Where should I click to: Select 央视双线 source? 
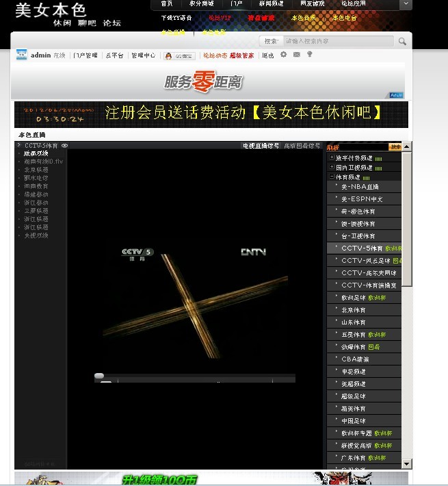tap(36, 235)
